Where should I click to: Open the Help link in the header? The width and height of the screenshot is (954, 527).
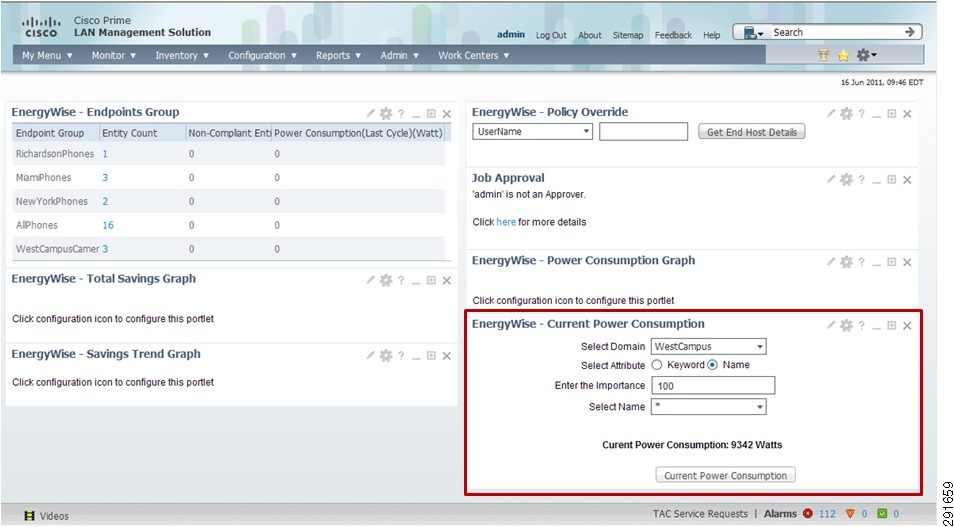[x=712, y=35]
